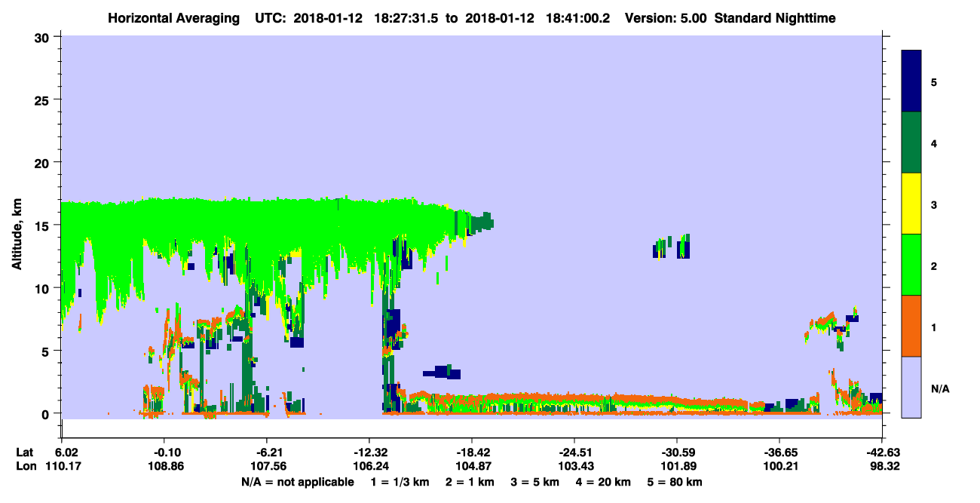The width and height of the screenshot is (980, 503).
Task: Click longitude value 108.86
Action: coord(164,466)
